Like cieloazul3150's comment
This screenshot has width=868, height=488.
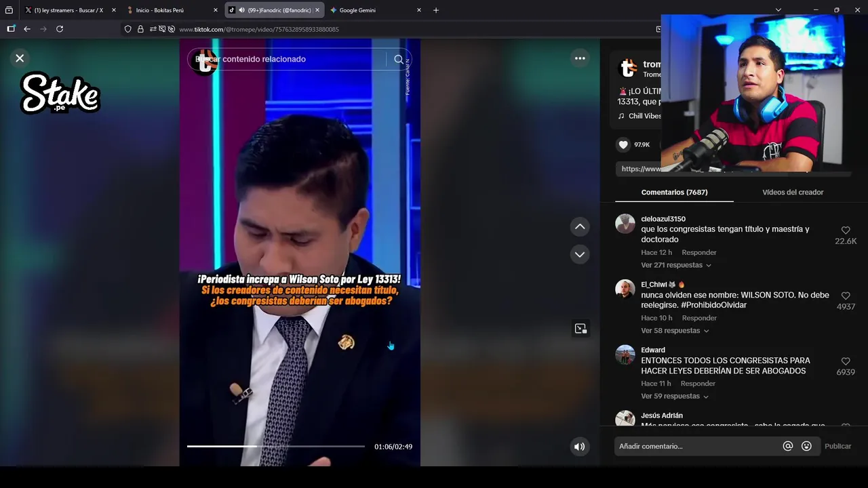pos(846,230)
